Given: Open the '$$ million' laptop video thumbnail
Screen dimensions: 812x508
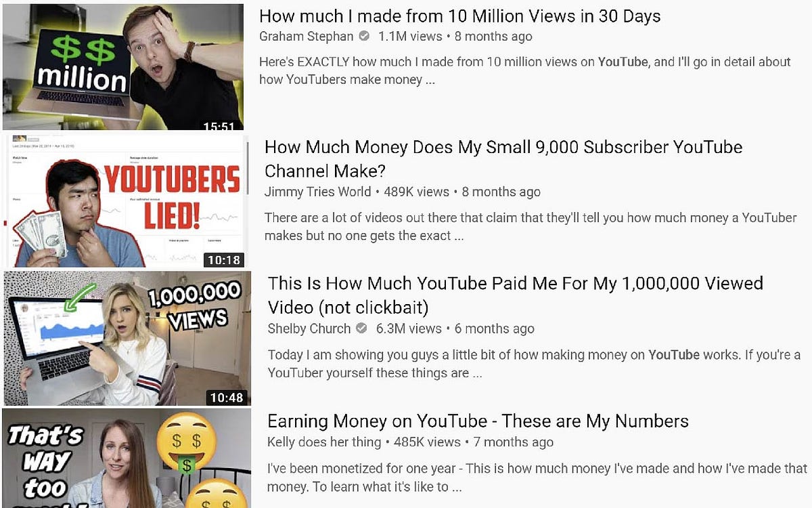Looking at the screenshot, I should tap(122, 66).
